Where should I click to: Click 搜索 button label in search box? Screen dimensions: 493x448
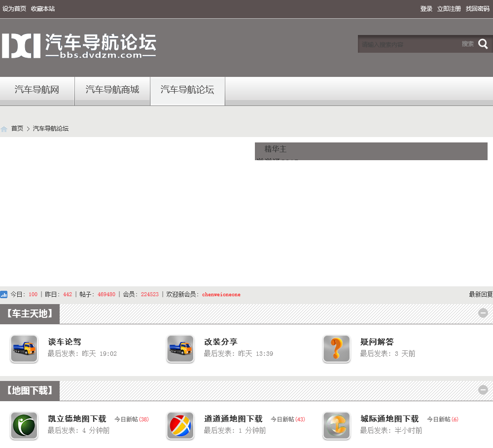tap(468, 44)
